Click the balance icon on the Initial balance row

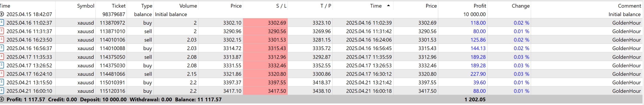click(x=2, y=14)
